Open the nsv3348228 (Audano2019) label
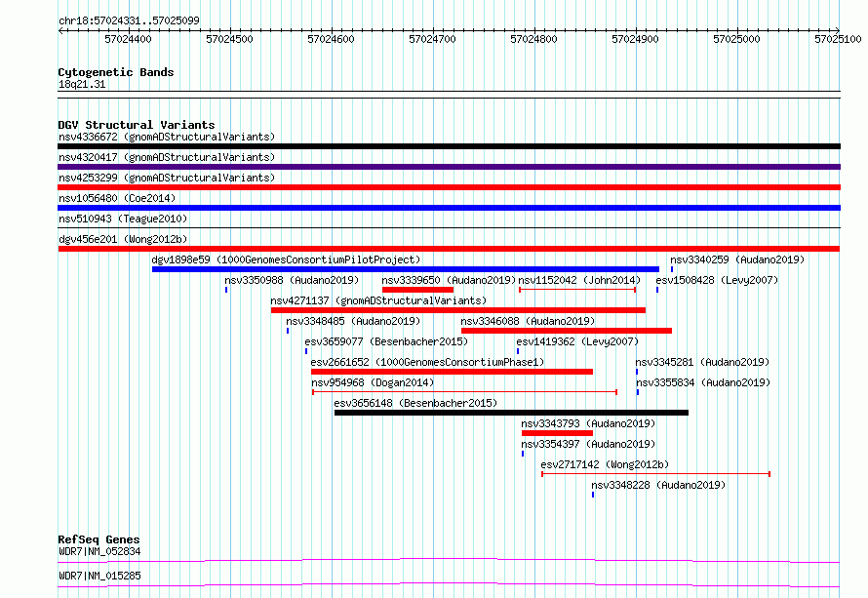Screen dimensions: 868x598 coord(658,485)
